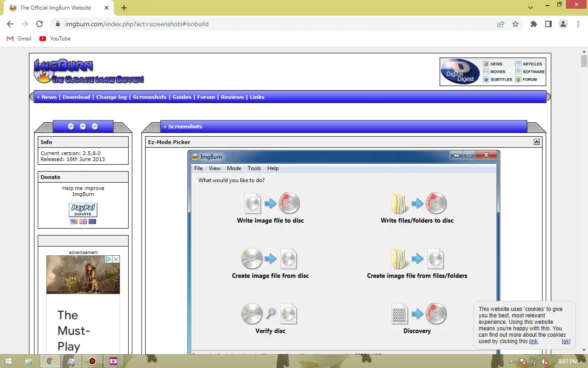The image size is (588, 368).
Task: Expand the tab search dropdown chevron
Action: coord(531,8)
